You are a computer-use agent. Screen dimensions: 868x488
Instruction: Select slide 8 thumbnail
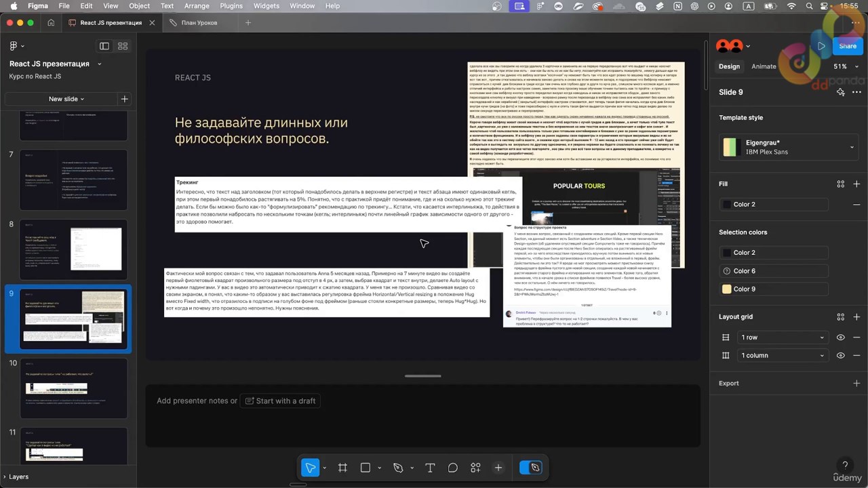tap(73, 249)
